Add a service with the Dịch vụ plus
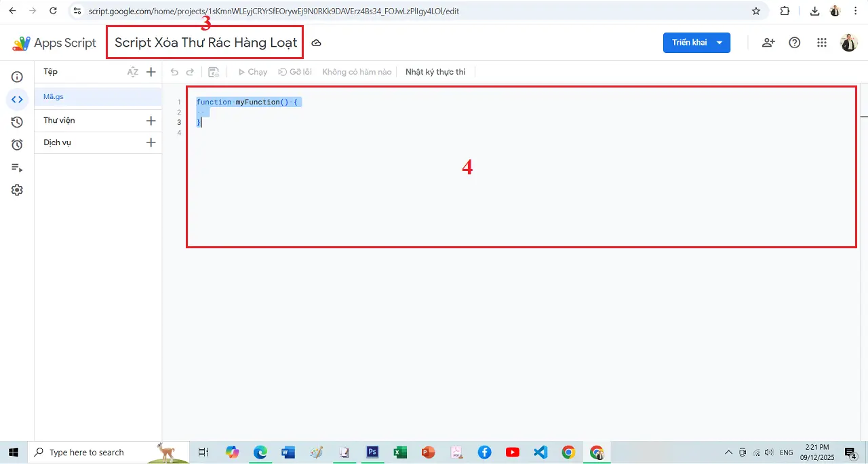The height and width of the screenshot is (464, 868). click(x=151, y=142)
